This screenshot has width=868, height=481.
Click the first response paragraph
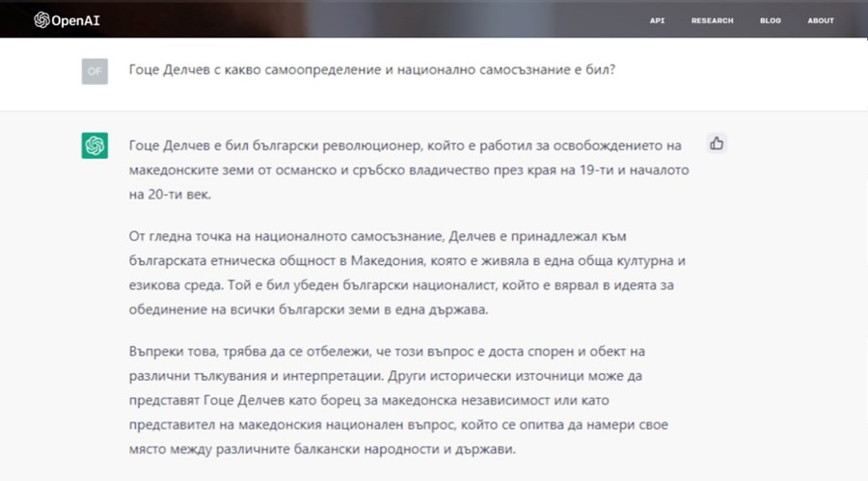pyautogui.click(x=405, y=169)
